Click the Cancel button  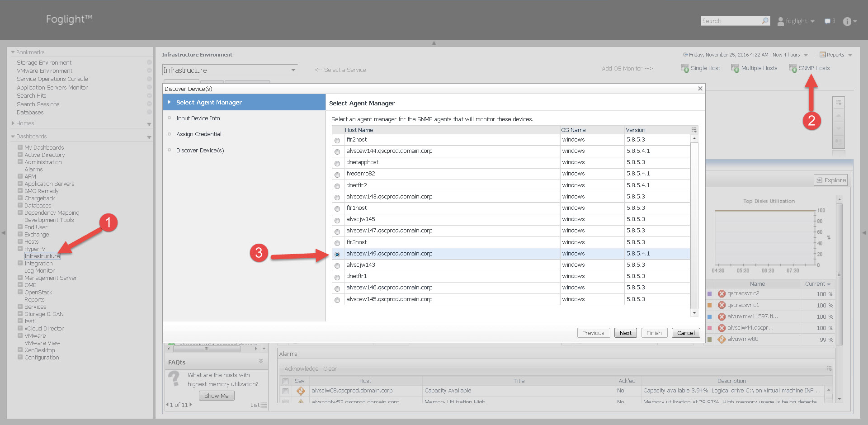coord(686,333)
